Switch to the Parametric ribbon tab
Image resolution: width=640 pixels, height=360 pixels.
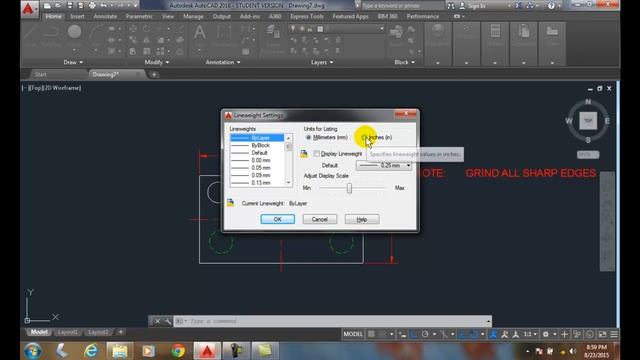[x=139, y=16]
